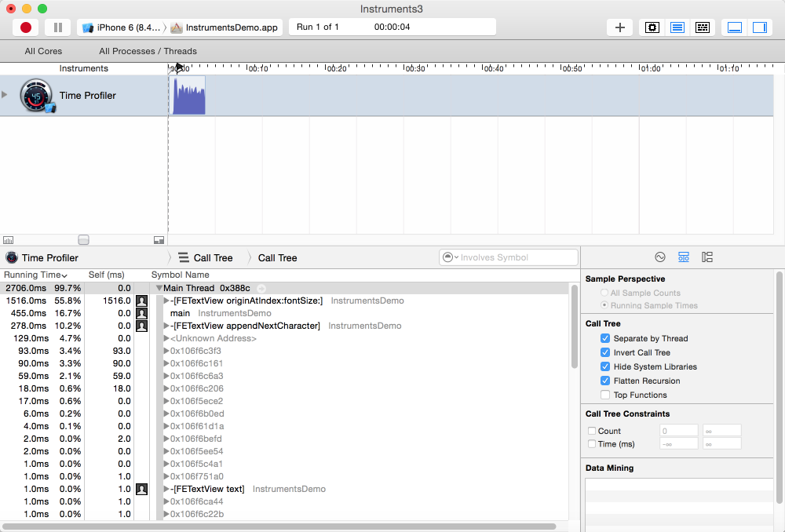Switch to CPU strategy view icon
The height and width of the screenshot is (532, 785).
click(652, 27)
